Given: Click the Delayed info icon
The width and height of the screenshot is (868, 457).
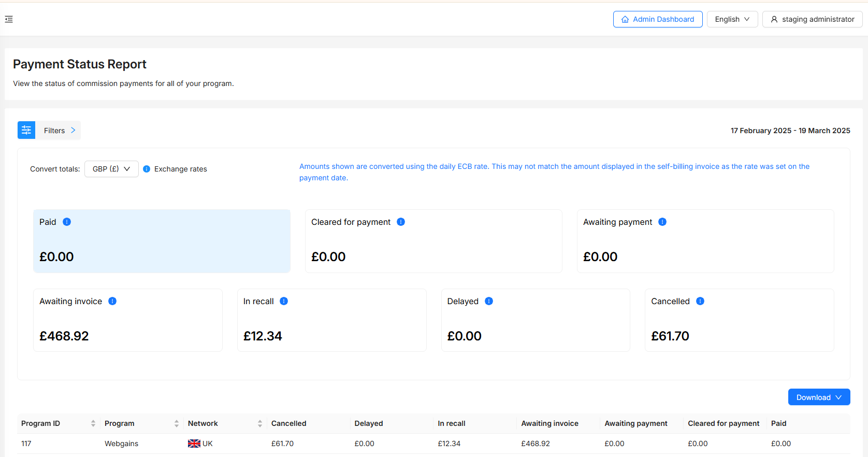Looking at the screenshot, I should pos(489,301).
